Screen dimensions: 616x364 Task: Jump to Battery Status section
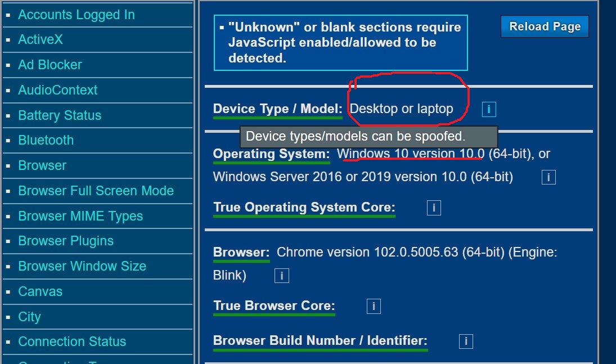(x=60, y=115)
